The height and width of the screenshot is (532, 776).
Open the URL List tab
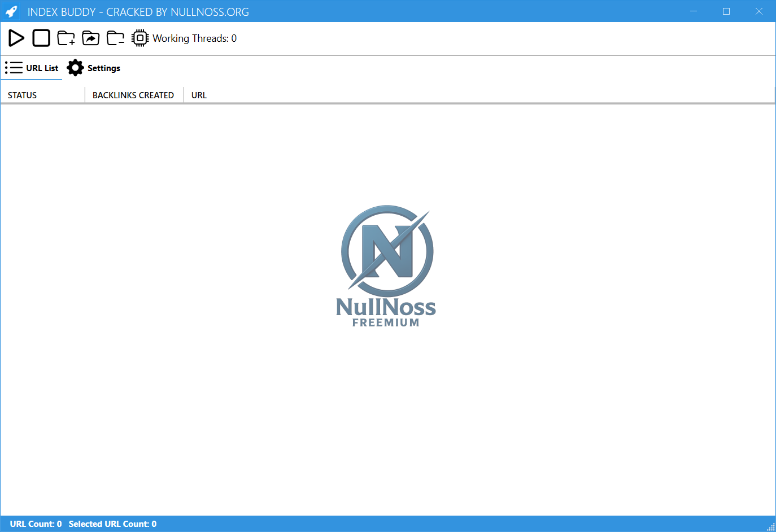click(x=43, y=67)
